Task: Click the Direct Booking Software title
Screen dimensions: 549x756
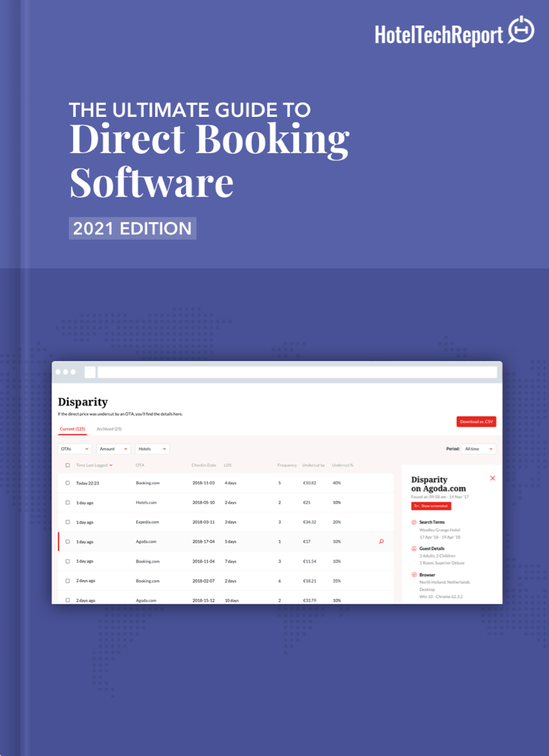Action: [x=209, y=160]
